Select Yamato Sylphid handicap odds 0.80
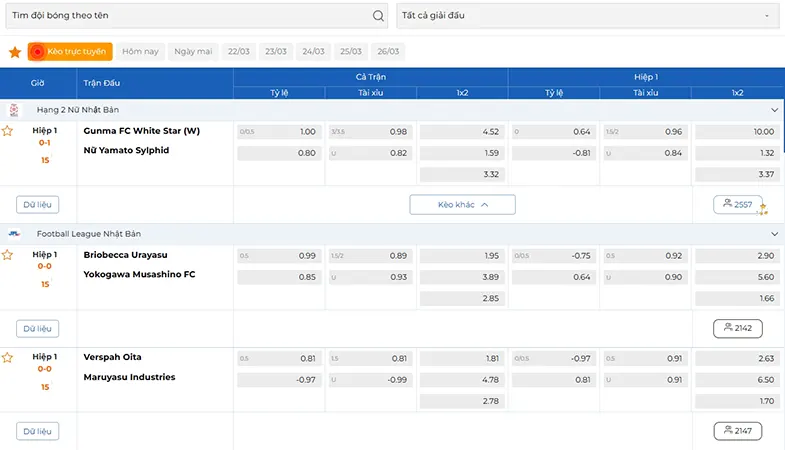 tap(279, 153)
